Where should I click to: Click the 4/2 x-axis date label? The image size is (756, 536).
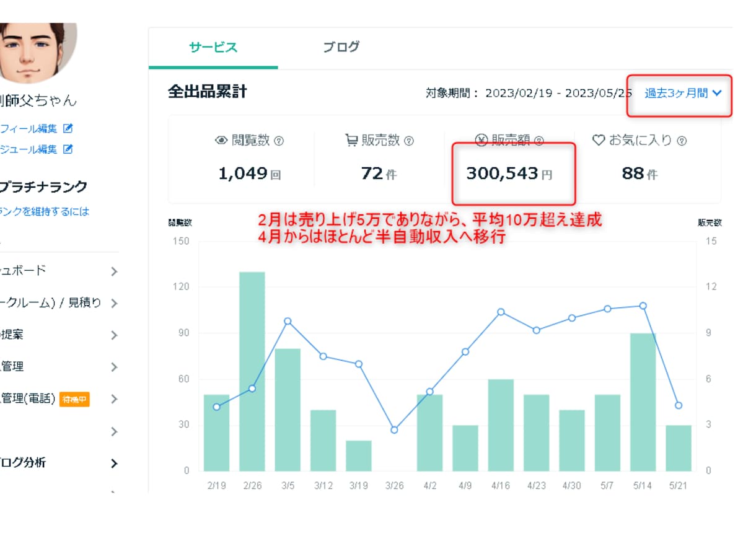[430, 486]
